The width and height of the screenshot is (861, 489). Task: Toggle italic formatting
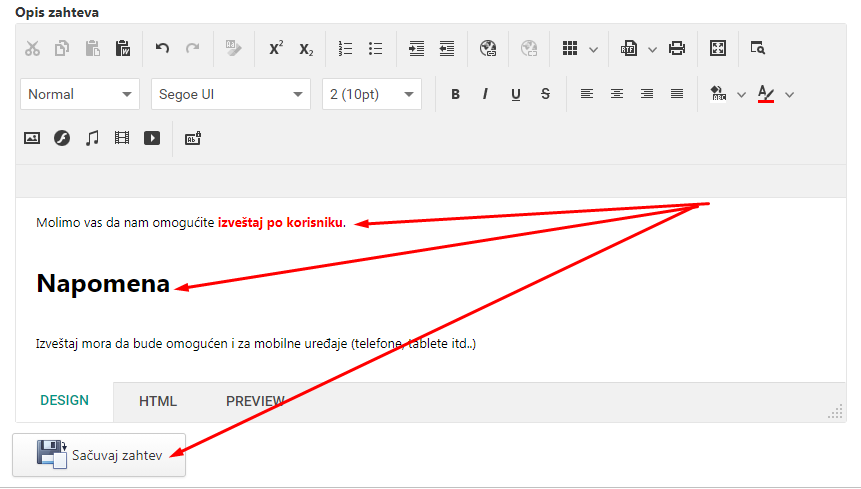pos(485,95)
